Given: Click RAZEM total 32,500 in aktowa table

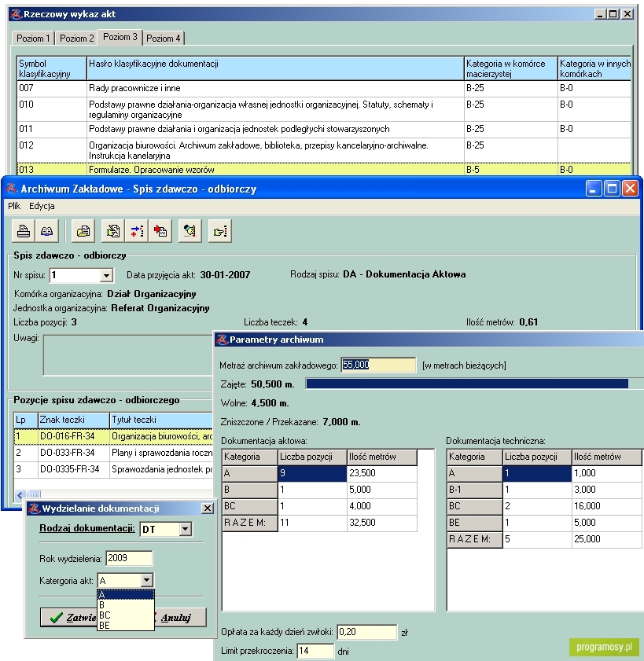Looking at the screenshot, I should 381,523.
